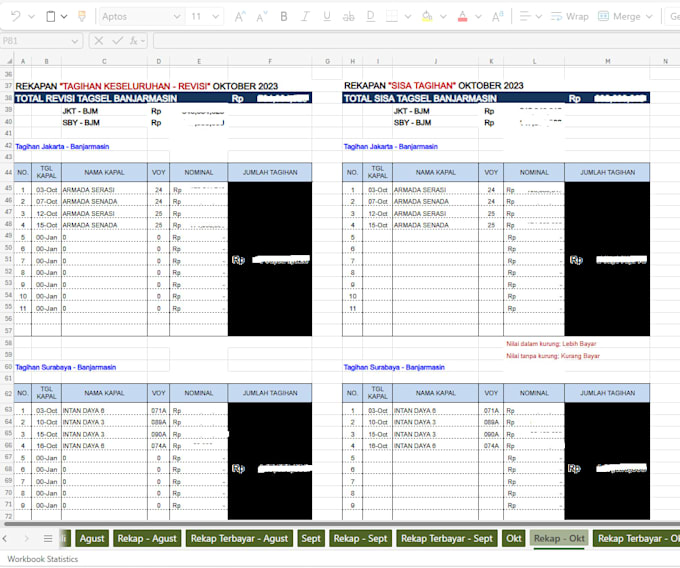680x568 pixels.
Task: Toggle italic formatting
Action: click(x=305, y=16)
